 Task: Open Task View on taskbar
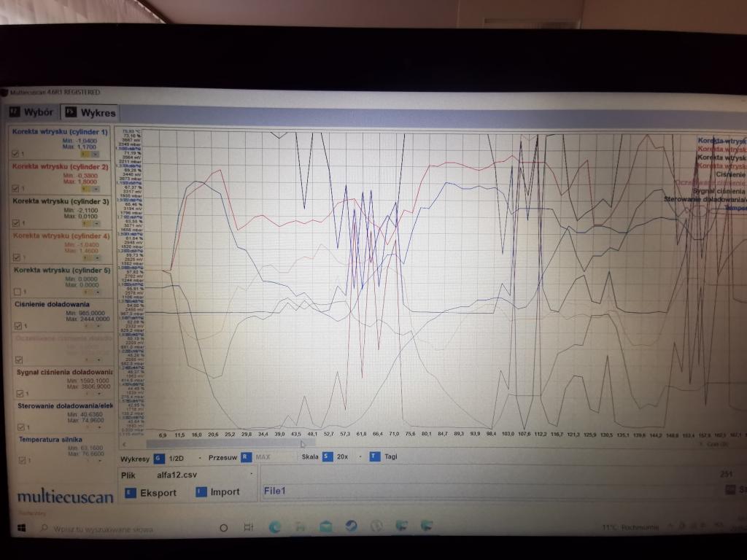tap(248, 527)
